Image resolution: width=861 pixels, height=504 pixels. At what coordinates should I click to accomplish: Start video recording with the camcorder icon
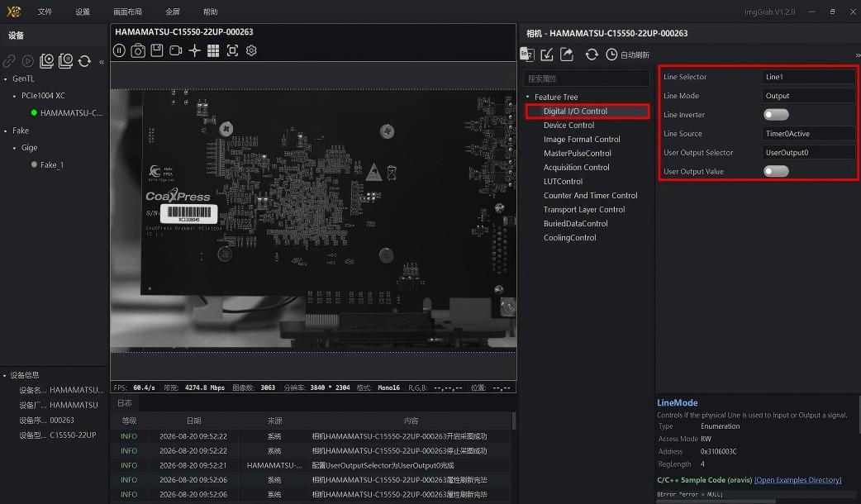(176, 50)
